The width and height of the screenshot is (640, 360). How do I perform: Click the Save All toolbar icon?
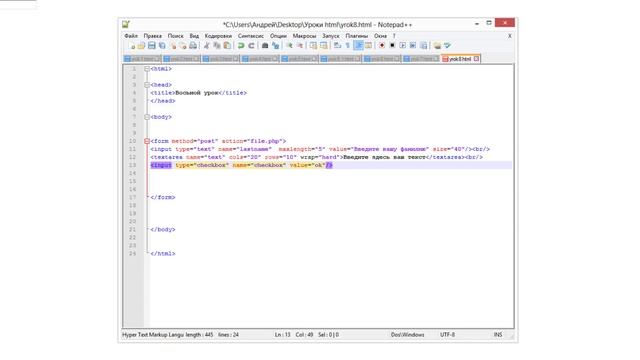pyautogui.click(x=162, y=46)
